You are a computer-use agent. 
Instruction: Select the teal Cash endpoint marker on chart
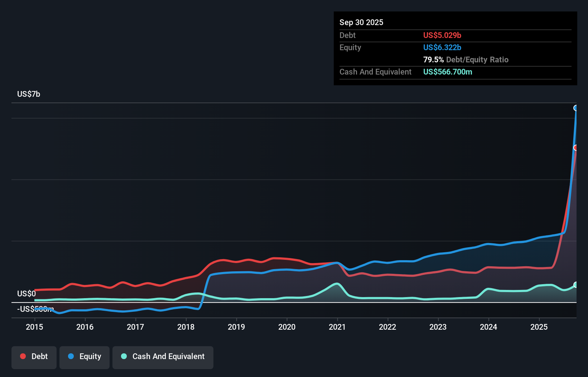(x=576, y=285)
